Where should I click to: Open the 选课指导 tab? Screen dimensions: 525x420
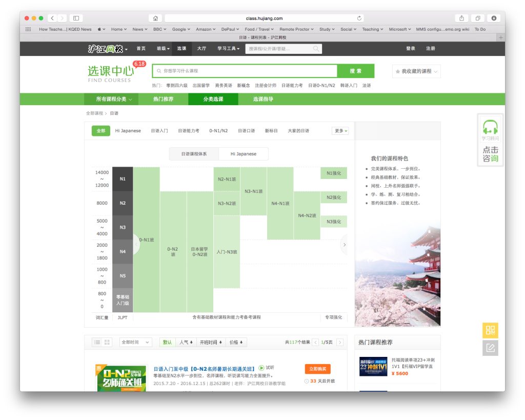click(x=263, y=99)
